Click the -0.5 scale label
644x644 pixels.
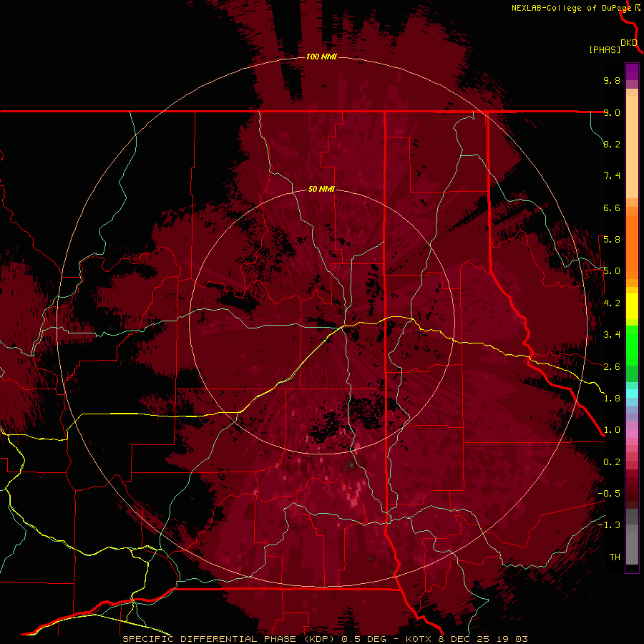[609, 494]
